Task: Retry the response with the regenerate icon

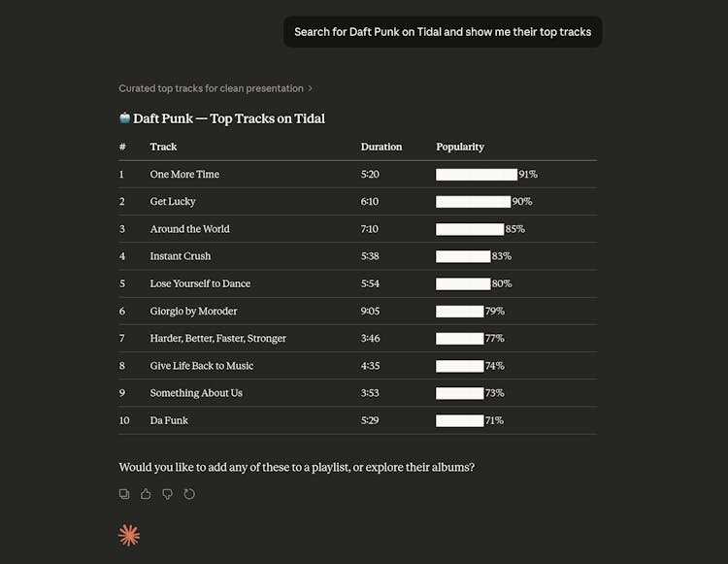Action: tap(189, 494)
